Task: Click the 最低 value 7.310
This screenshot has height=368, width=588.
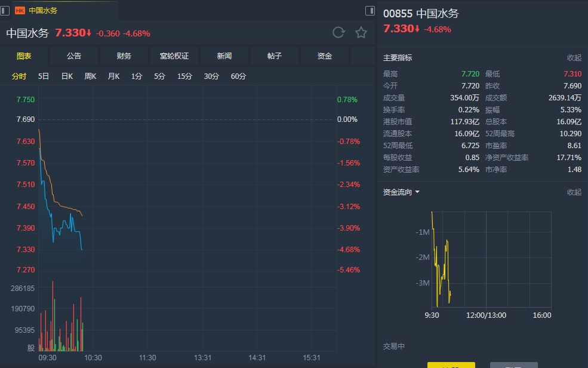Action: tap(572, 74)
